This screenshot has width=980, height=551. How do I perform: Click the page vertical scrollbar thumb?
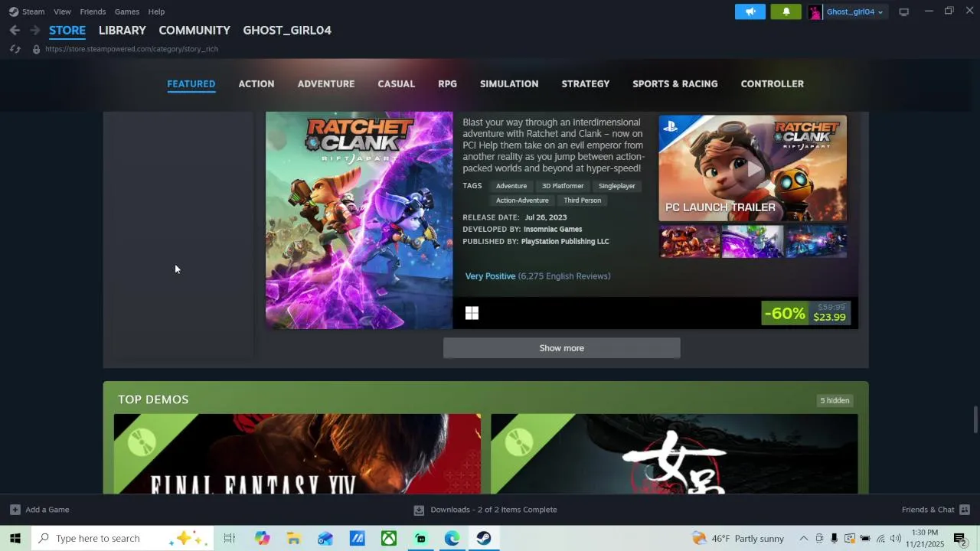975,419
